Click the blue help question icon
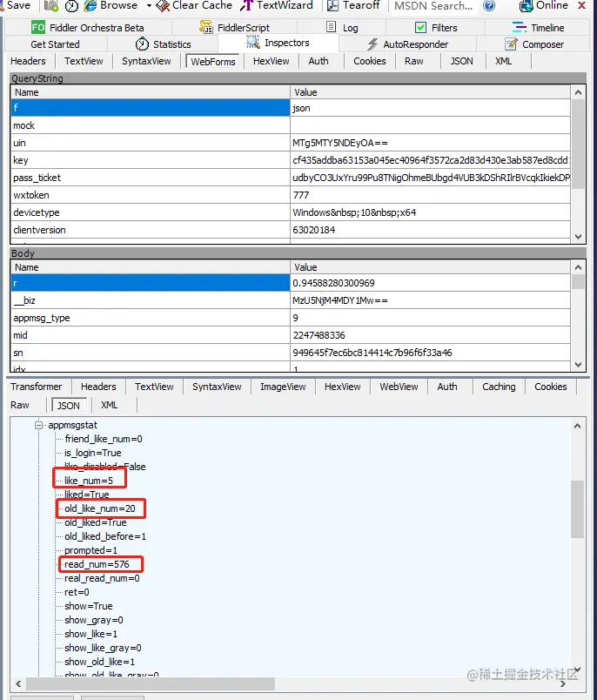This screenshot has height=700, width=597. coord(489,6)
